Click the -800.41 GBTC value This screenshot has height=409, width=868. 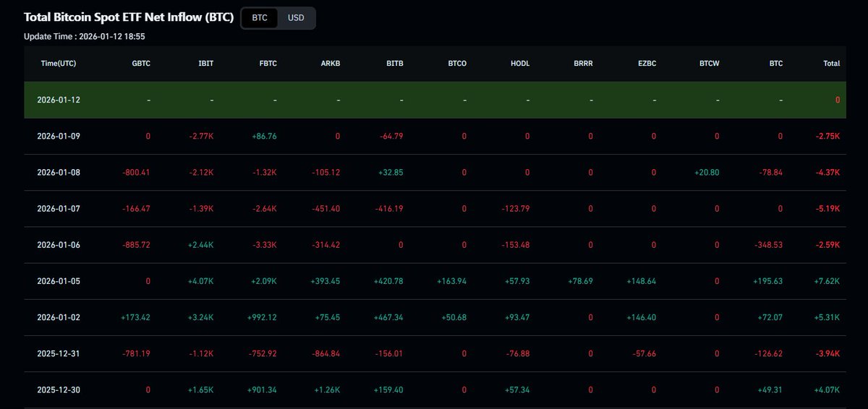pyautogui.click(x=136, y=173)
